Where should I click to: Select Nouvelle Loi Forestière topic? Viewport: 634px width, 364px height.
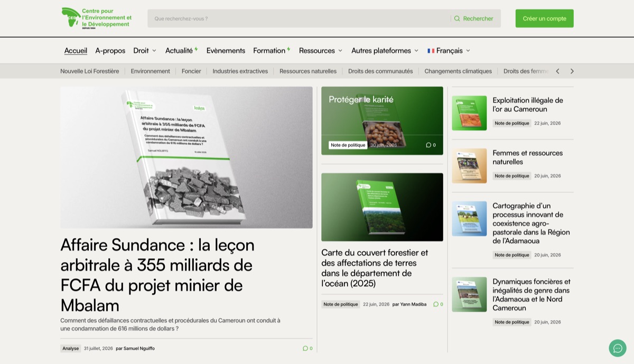[x=90, y=71]
